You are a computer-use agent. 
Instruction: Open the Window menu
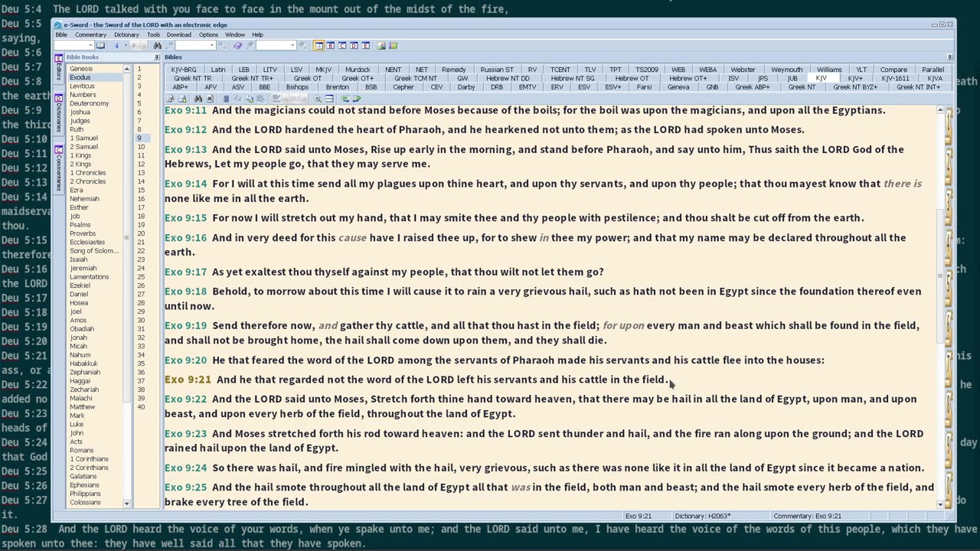[235, 34]
